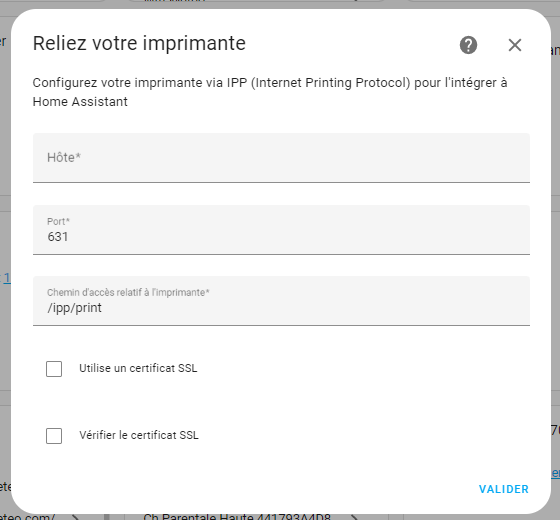
Task: Select the Port field showing 631
Action: [281, 230]
